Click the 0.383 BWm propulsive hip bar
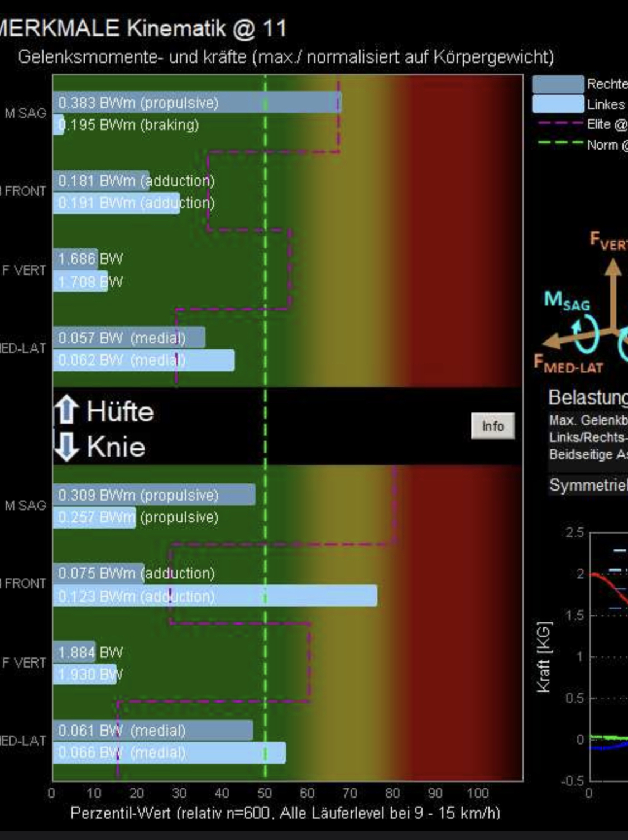This screenshot has width=628, height=840. pos(196,103)
